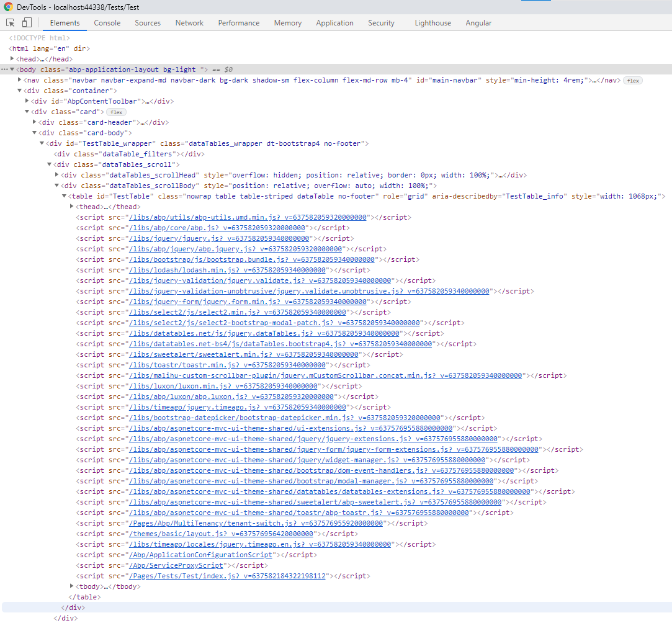Screen dimensions: 672x623
Task: Go to the Network tab
Action: pyautogui.click(x=189, y=23)
